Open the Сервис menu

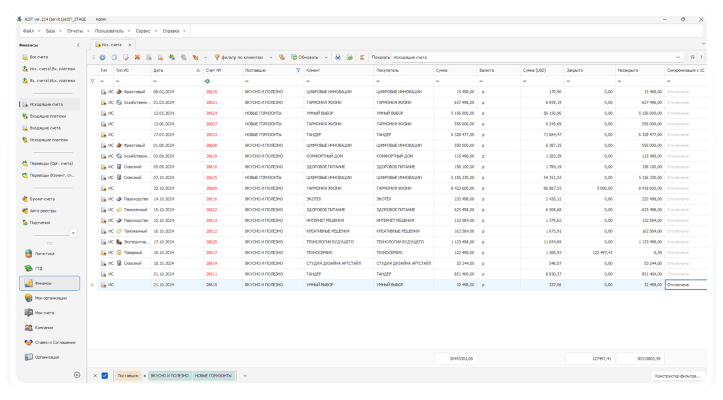click(146, 31)
